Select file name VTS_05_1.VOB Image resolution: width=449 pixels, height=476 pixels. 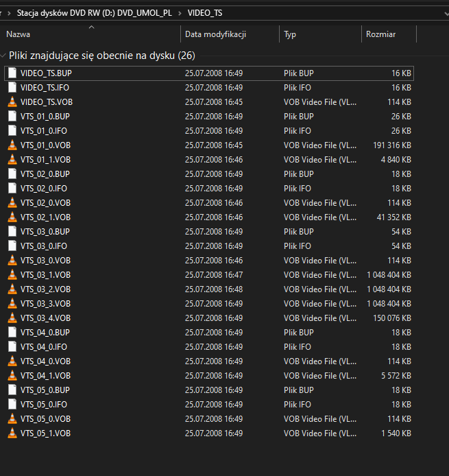[x=45, y=433]
